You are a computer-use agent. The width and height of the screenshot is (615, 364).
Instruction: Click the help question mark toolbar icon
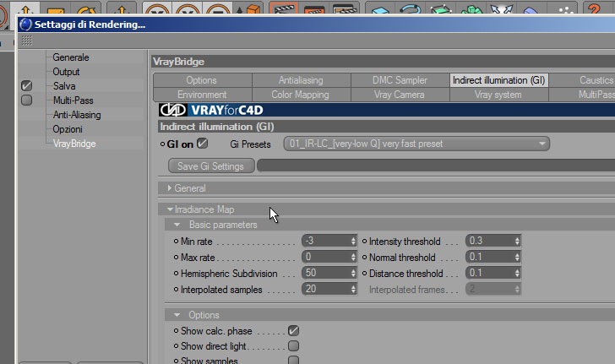[x=594, y=8]
